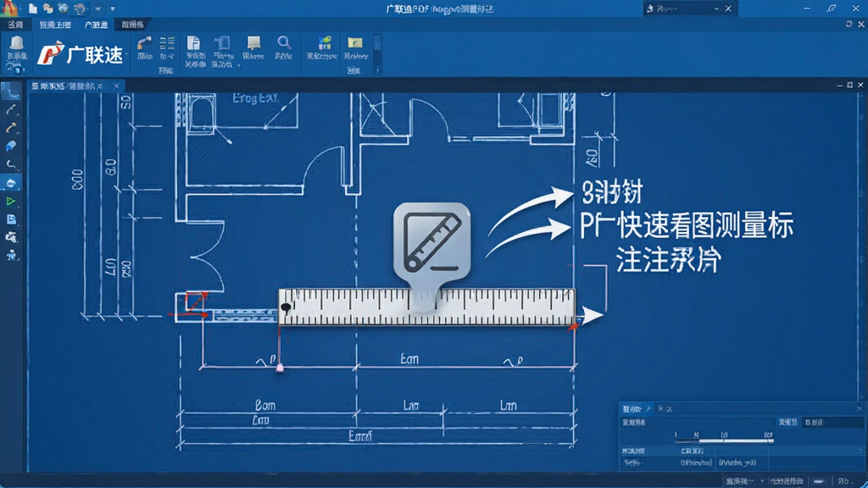Open the first ribbon menu tab
Image resolution: width=868 pixels, height=488 pixels.
(x=15, y=25)
